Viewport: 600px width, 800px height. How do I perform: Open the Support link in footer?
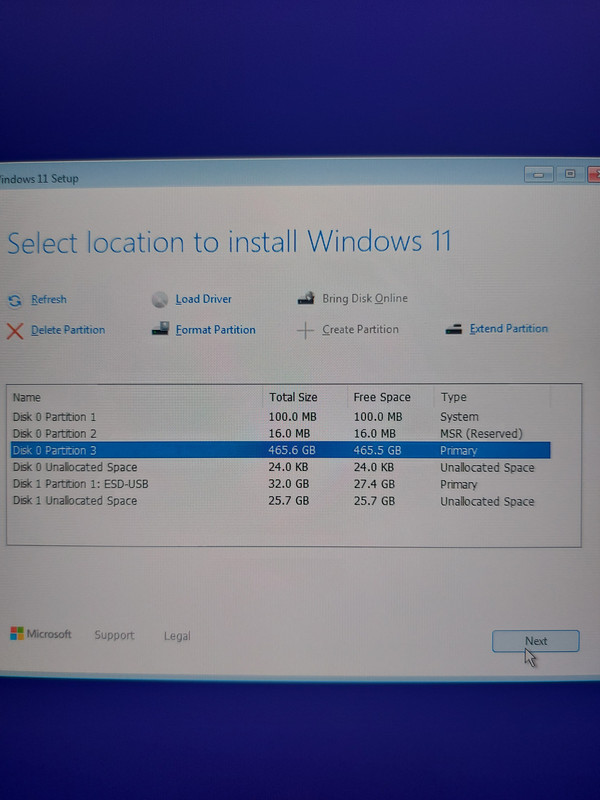tap(114, 635)
